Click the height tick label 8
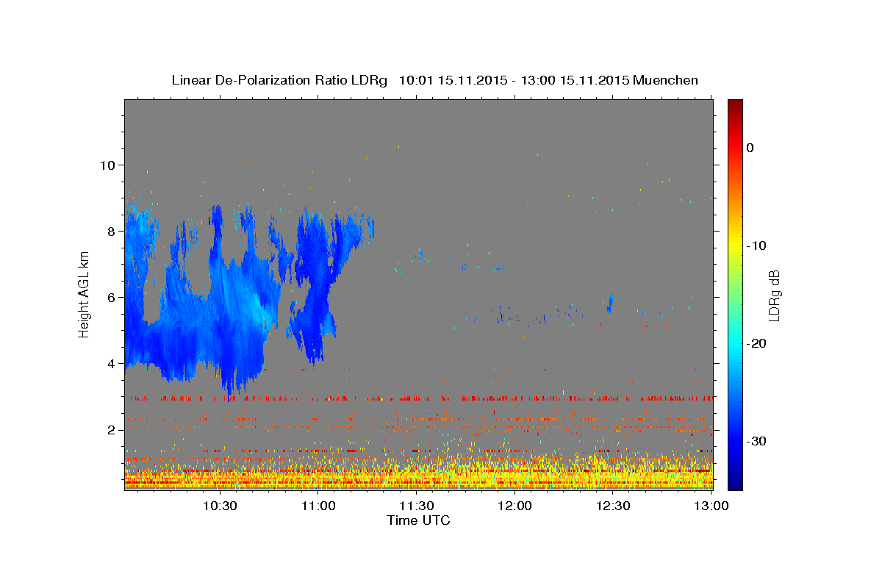Screen dimensions: 882x588 tap(111, 231)
